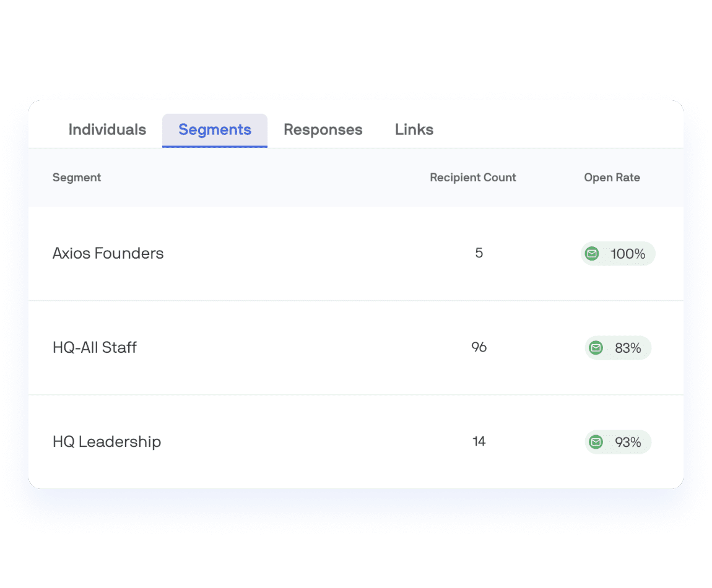Go to the Links tab
This screenshot has width=712, height=588.
(x=414, y=130)
